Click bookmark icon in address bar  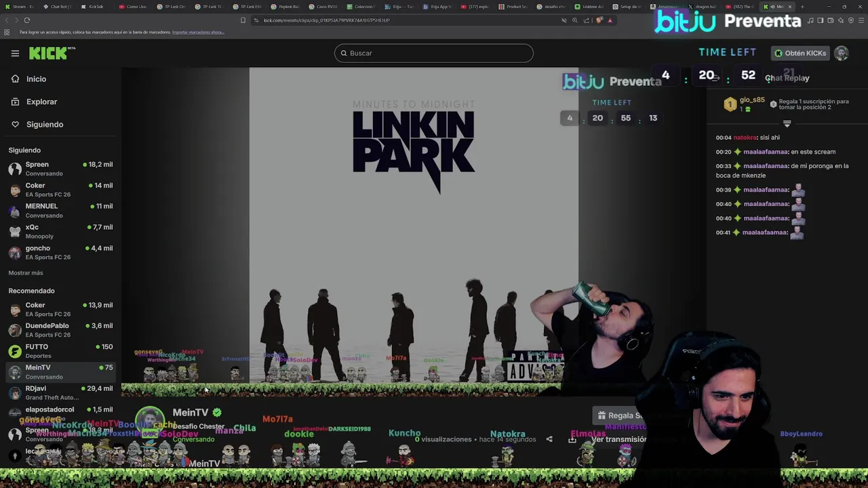point(243,20)
